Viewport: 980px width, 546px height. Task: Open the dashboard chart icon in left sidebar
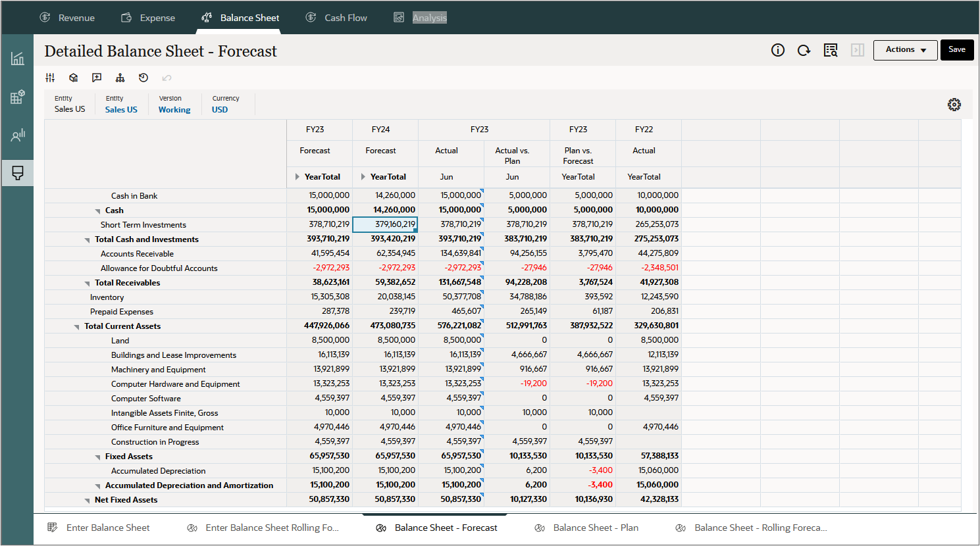coord(17,59)
